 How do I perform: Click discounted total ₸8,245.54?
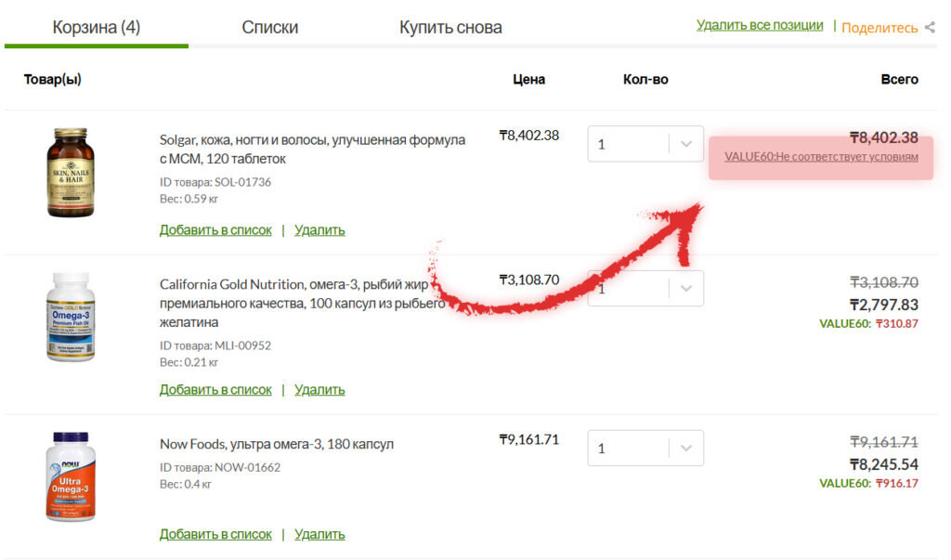pos(884,464)
